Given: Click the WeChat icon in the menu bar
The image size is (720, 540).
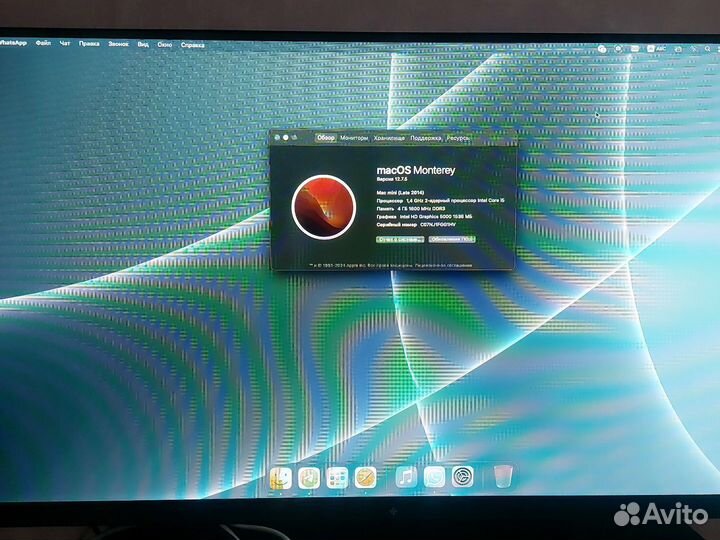Looking at the screenshot, I should tap(602, 49).
